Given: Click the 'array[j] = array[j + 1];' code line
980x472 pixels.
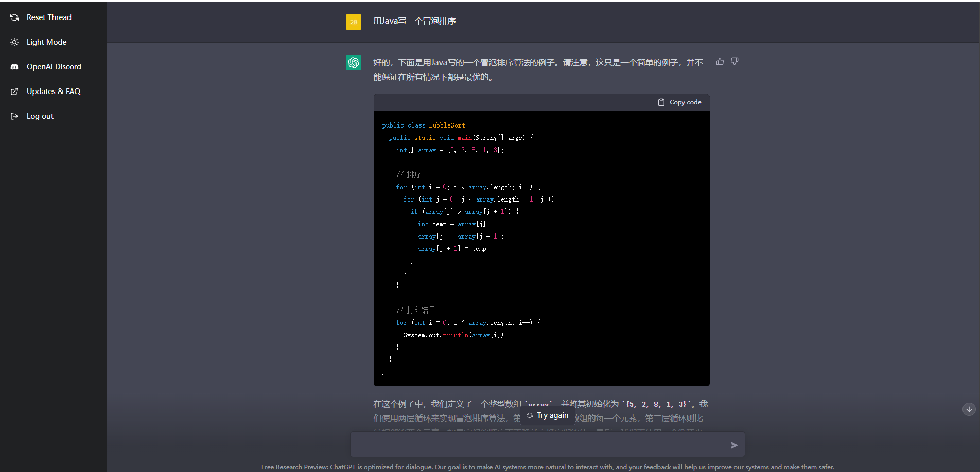Looking at the screenshot, I should click(461, 237).
